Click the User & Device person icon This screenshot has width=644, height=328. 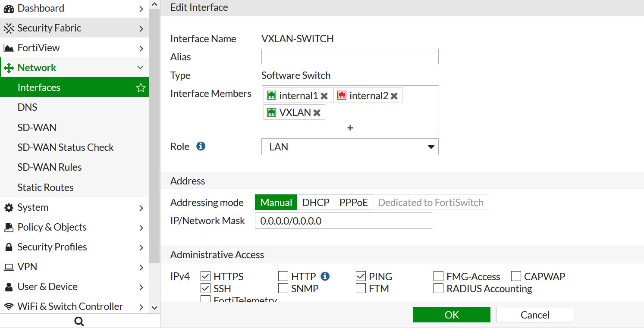coord(9,287)
